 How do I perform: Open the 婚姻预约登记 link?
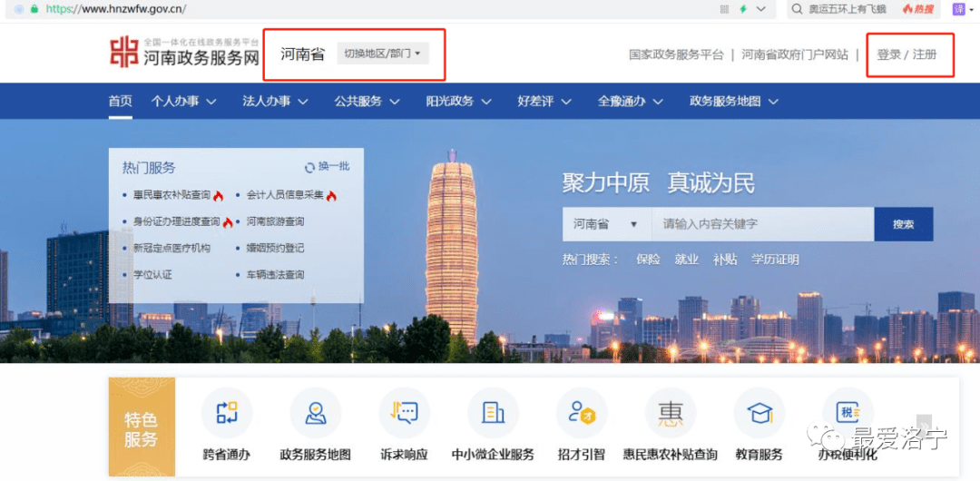click(x=275, y=248)
